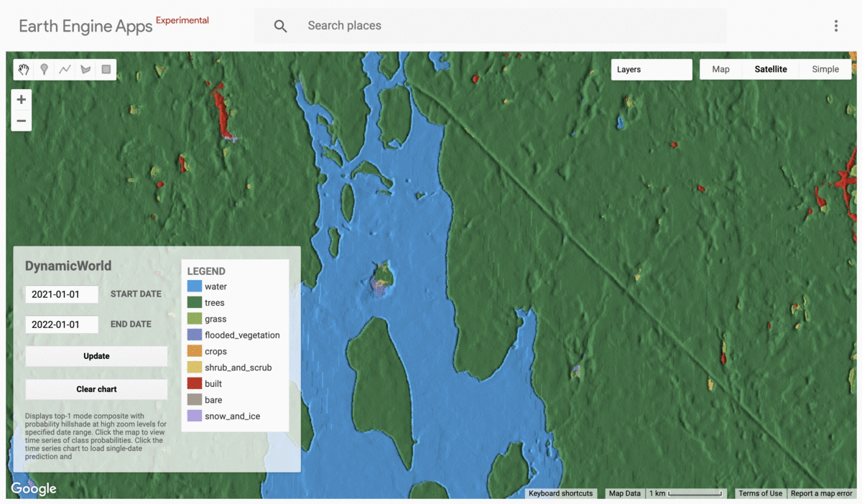Edit the end date field
The image size is (862, 504).
point(62,325)
